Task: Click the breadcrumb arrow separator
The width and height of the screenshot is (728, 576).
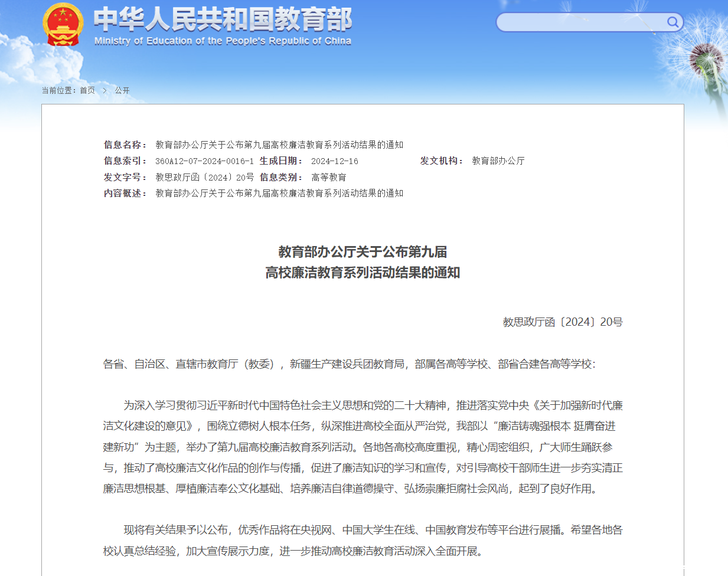Action: 105,90
